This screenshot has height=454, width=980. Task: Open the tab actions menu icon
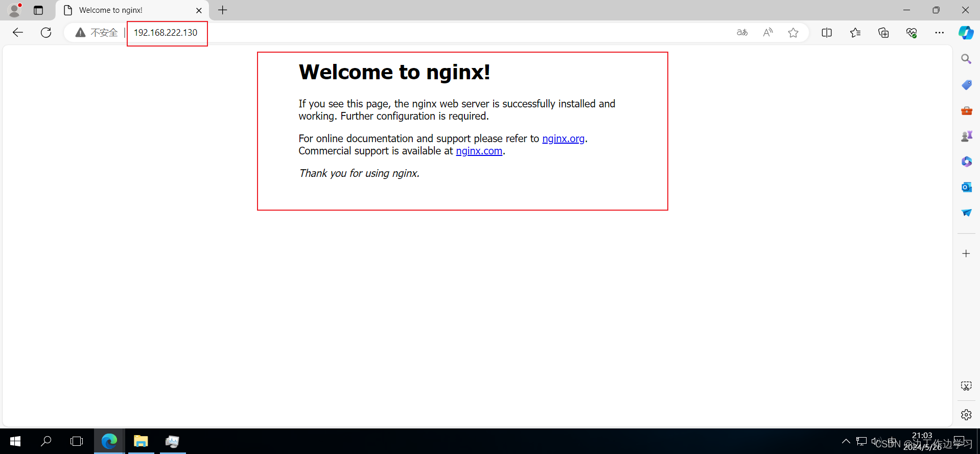coord(38,10)
